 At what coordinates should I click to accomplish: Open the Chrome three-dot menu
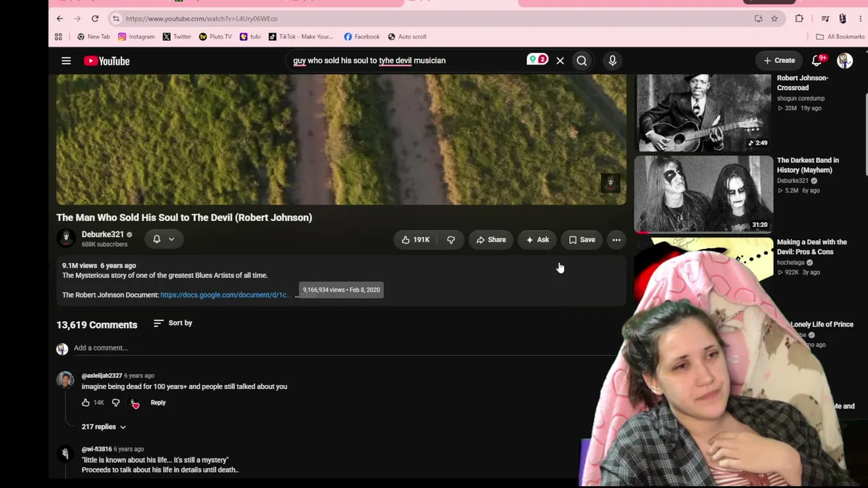coord(861,18)
